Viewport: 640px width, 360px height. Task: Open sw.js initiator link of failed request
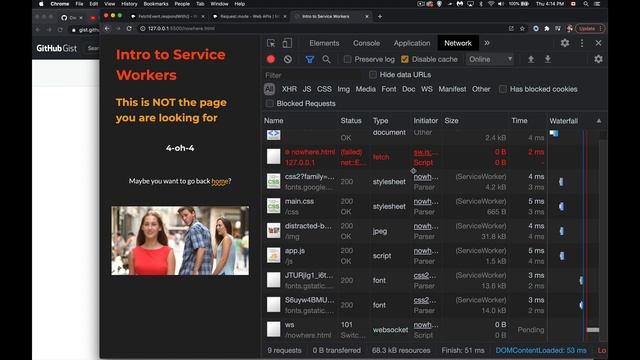[x=425, y=152]
